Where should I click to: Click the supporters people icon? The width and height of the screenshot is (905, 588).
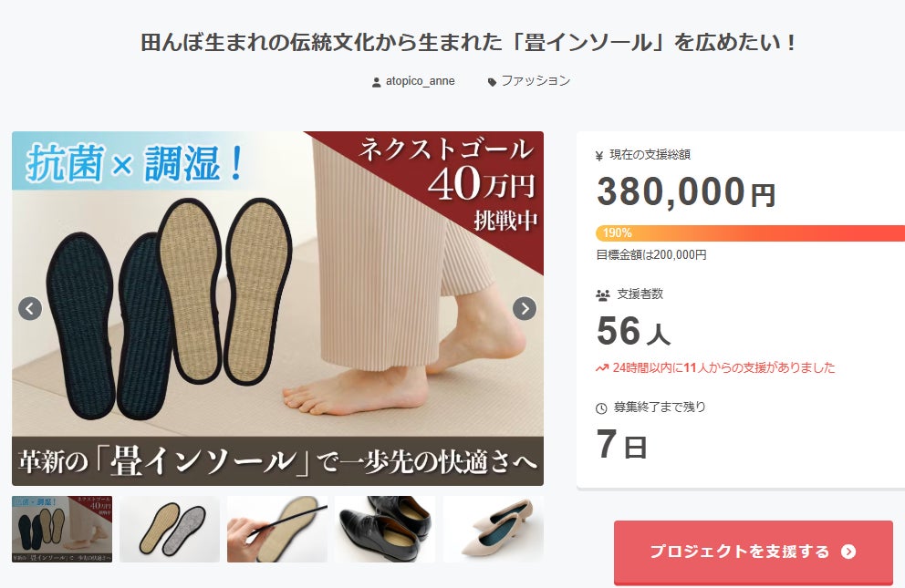coord(602,295)
